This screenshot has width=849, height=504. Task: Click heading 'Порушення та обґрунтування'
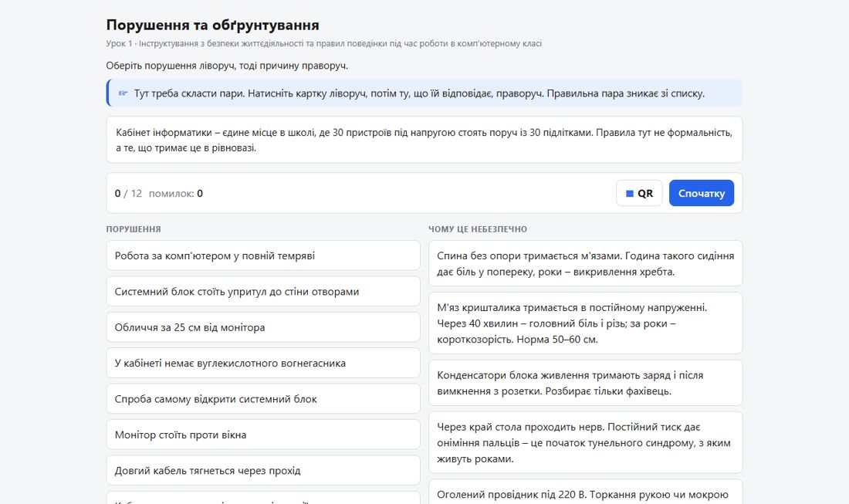212,25
